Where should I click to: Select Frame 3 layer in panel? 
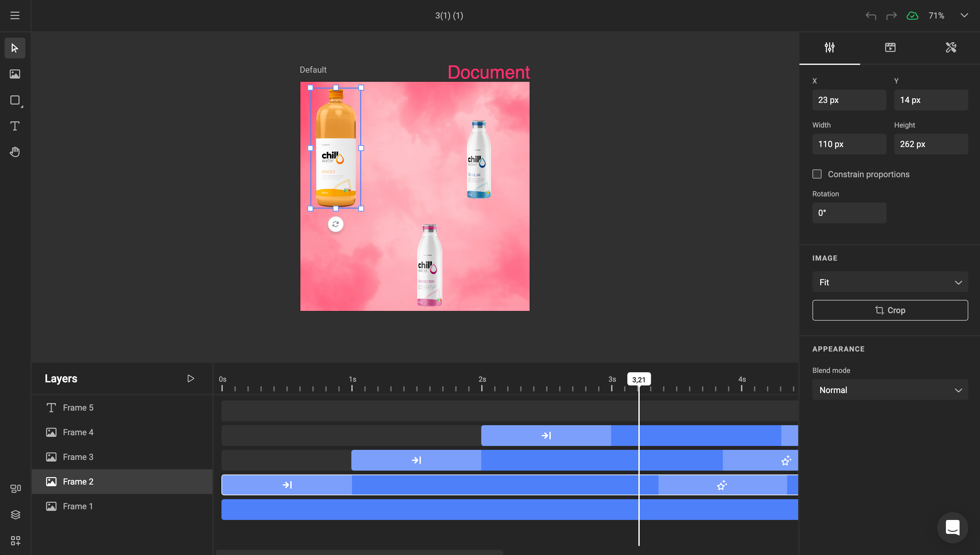(78, 457)
